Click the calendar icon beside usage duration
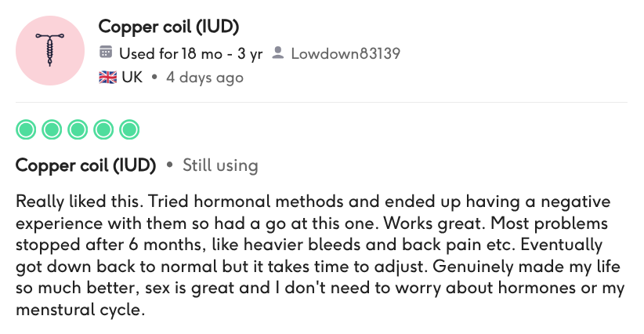 pos(106,53)
